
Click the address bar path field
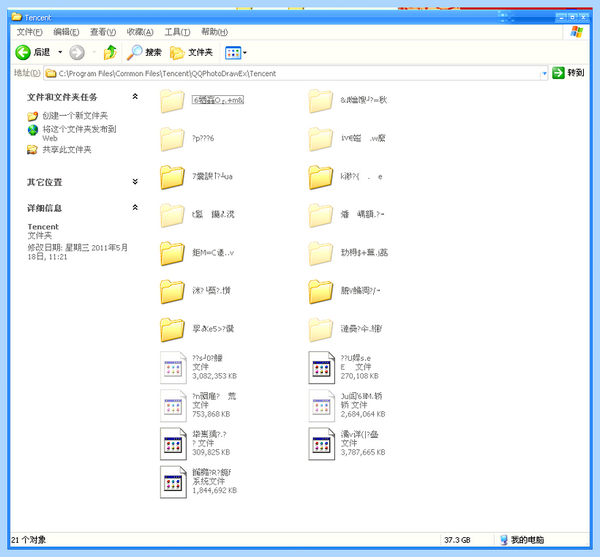pyautogui.click(x=295, y=73)
